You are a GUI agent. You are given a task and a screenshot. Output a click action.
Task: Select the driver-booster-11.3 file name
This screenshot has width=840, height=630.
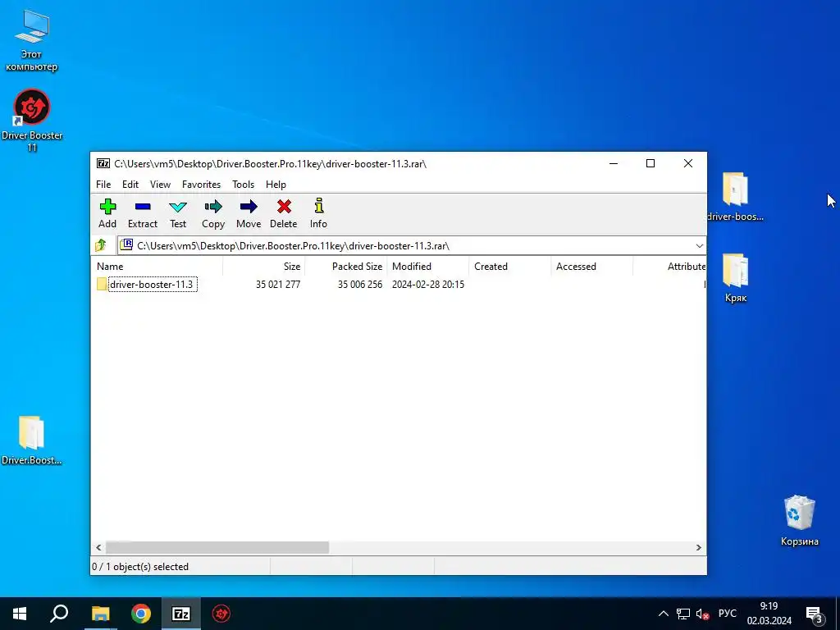(152, 285)
